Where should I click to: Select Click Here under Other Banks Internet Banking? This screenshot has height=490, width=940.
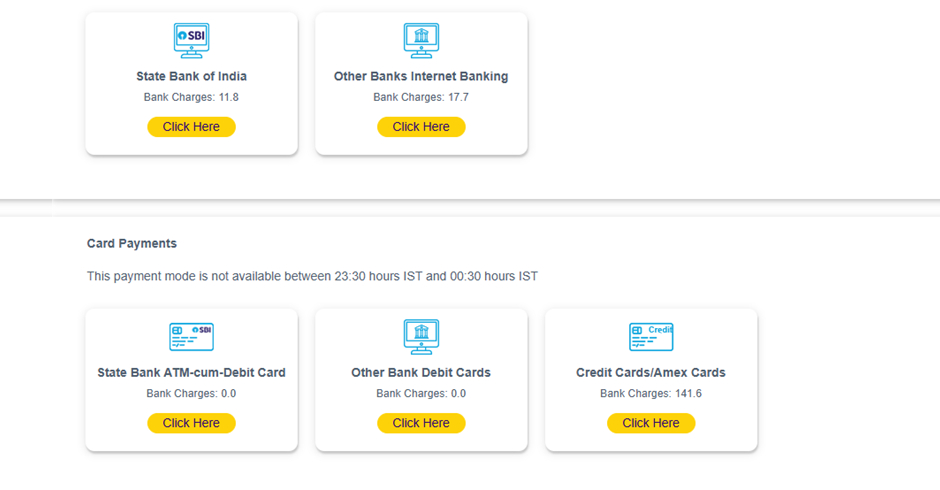pos(421,127)
